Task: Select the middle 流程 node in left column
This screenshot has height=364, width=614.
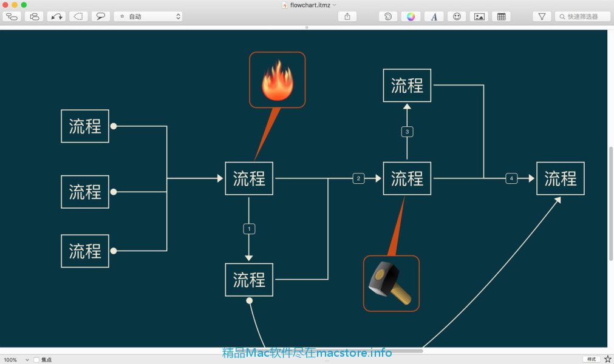Action: click(x=85, y=192)
